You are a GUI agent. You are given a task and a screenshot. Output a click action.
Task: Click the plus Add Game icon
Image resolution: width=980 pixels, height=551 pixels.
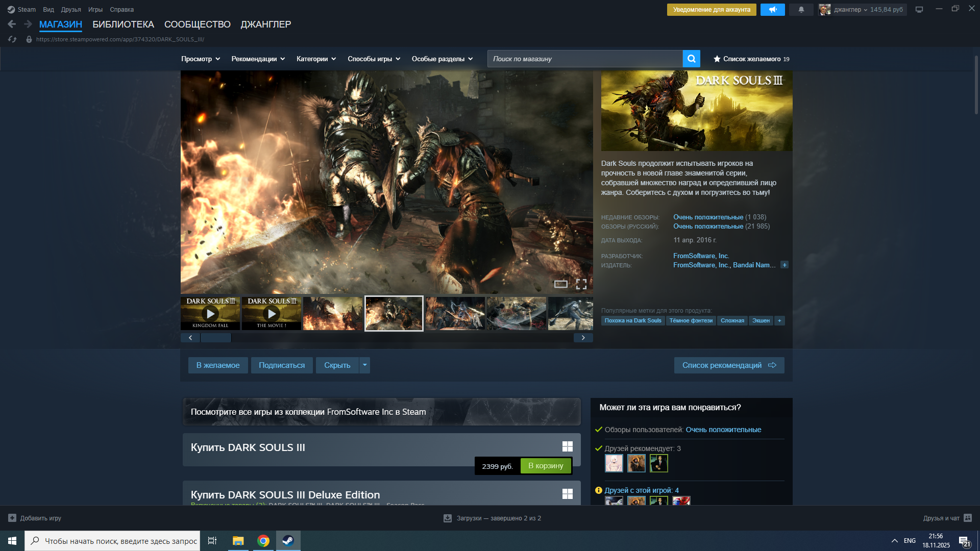[12, 518]
